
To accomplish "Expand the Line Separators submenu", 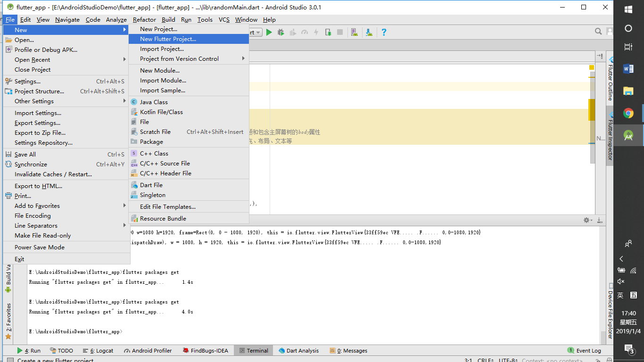I will point(66,225).
